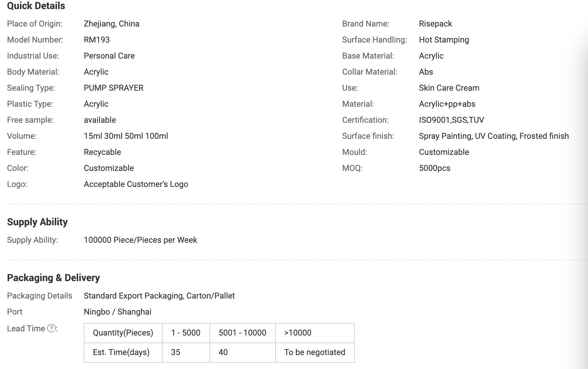Select the port 'Ningbo / Shanghai'
588x369 pixels.
(x=118, y=312)
